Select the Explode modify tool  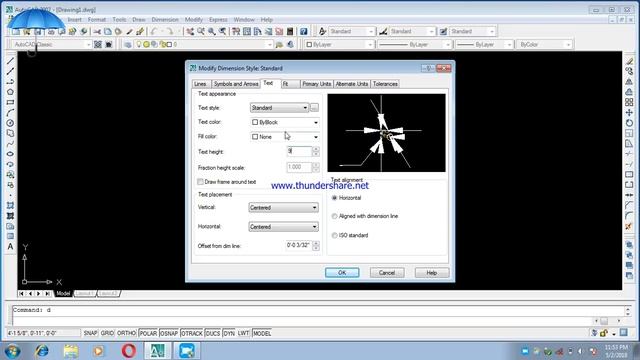629,226
